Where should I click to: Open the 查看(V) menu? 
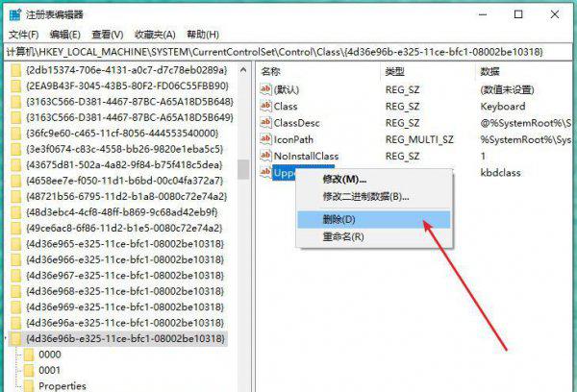click(x=107, y=35)
